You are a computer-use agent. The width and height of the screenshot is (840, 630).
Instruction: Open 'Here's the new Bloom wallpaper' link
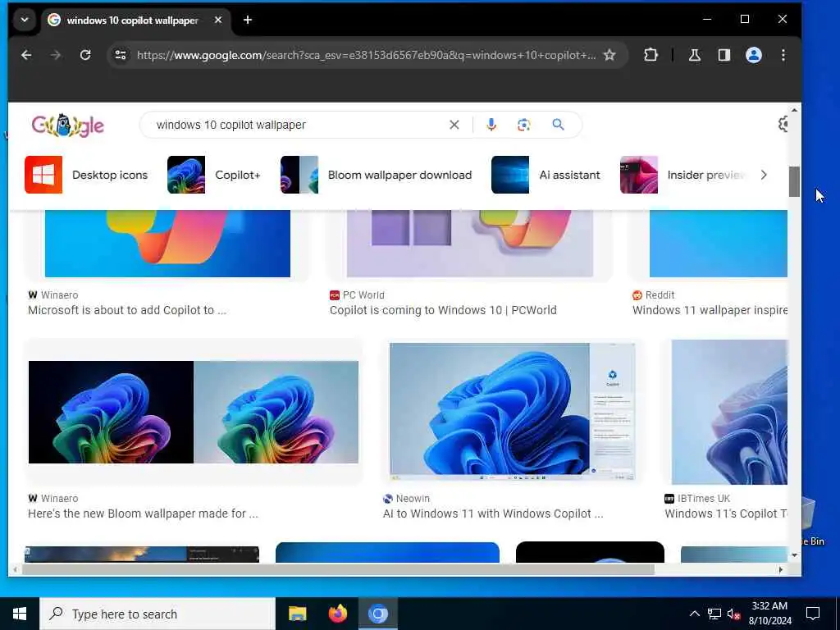click(143, 514)
